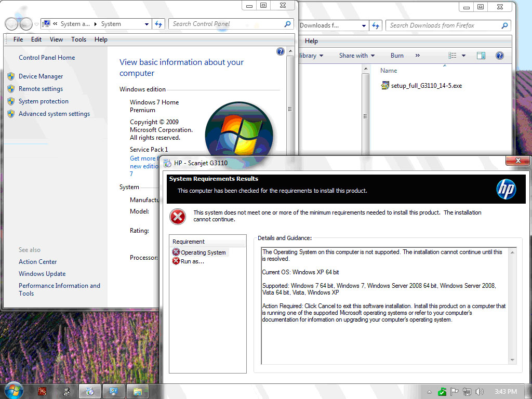Screen dimensions: 532x399
Task: Click Details and Guidance scroll down arrow
Action: pyautogui.click(x=512, y=360)
